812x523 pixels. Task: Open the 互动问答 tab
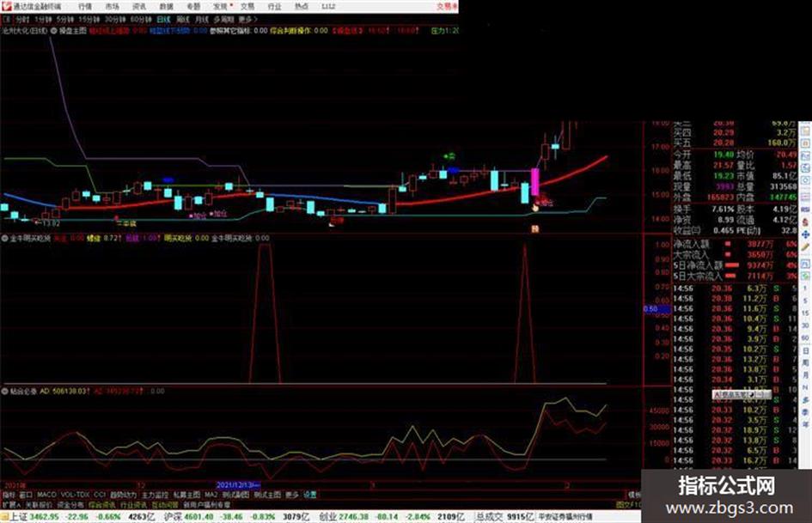165,504
